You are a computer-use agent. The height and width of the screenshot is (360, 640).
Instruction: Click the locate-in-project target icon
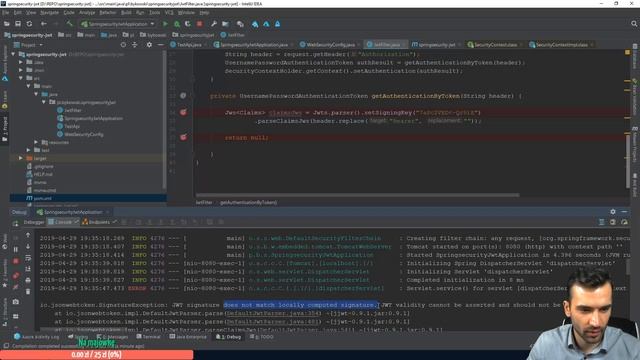pos(123,45)
